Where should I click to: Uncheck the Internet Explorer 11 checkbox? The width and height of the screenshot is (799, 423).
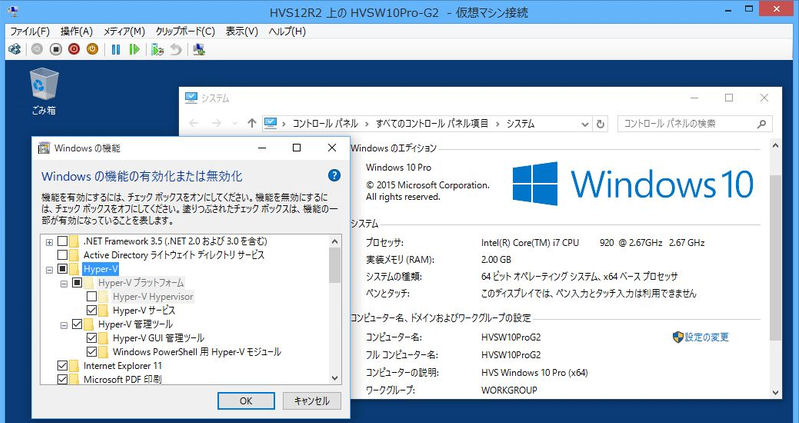point(62,365)
